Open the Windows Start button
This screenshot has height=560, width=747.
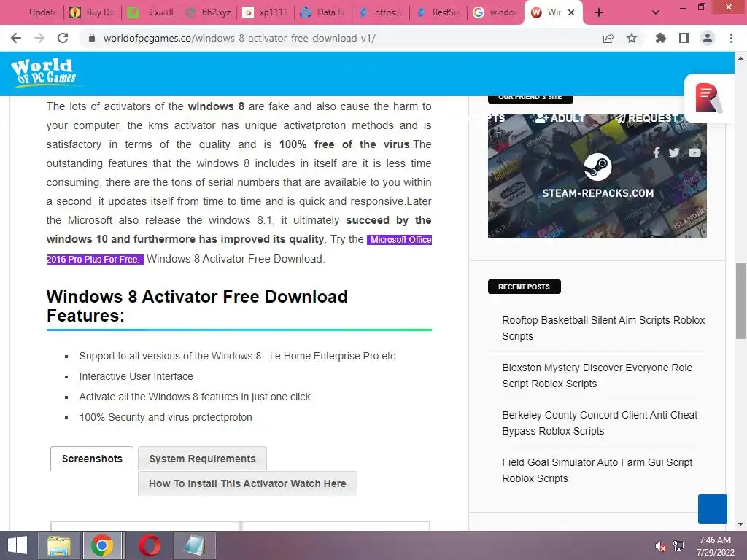pos(18,545)
